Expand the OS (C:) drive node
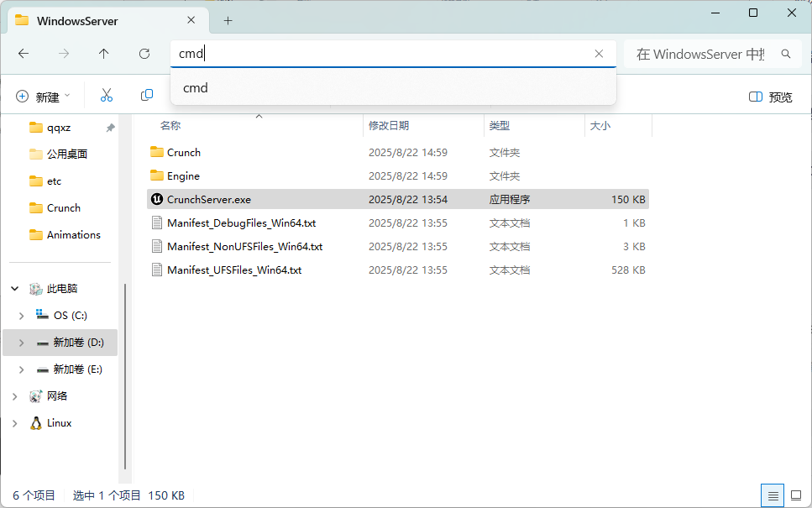The image size is (812, 508). [21, 316]
